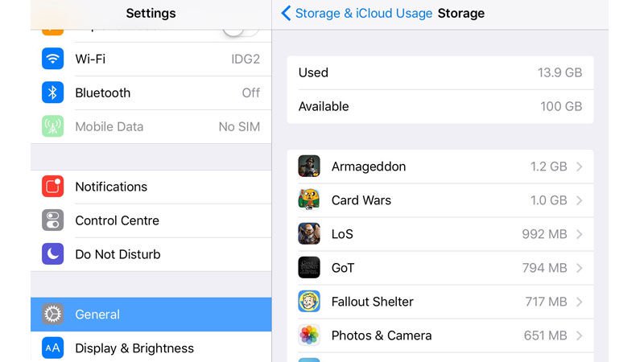Toggle the partially visible switch above Wi-Fi
Viewport: 644px width, 362px height.
coord(241,31)
